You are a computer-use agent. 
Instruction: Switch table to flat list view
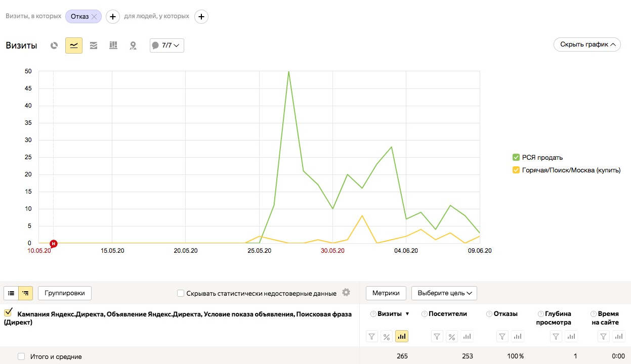point(11,293)
